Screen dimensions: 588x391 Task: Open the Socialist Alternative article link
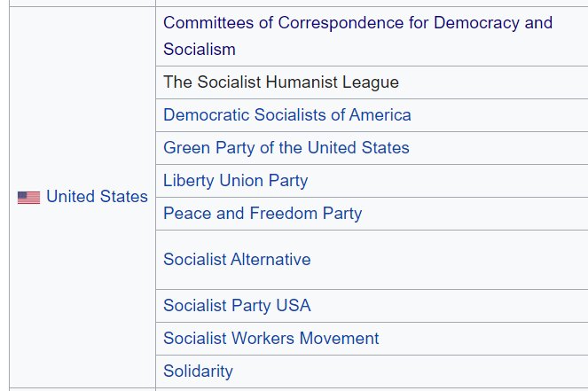tap(237, 260)
